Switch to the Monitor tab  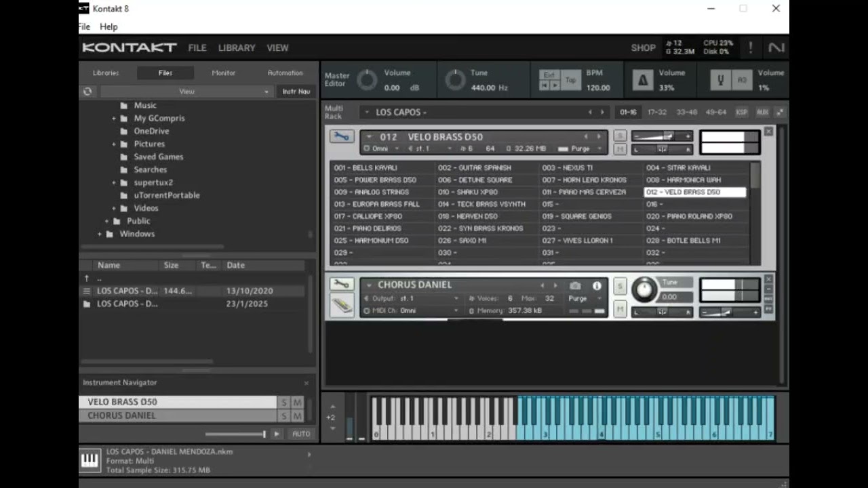click(x=223, y=73)
